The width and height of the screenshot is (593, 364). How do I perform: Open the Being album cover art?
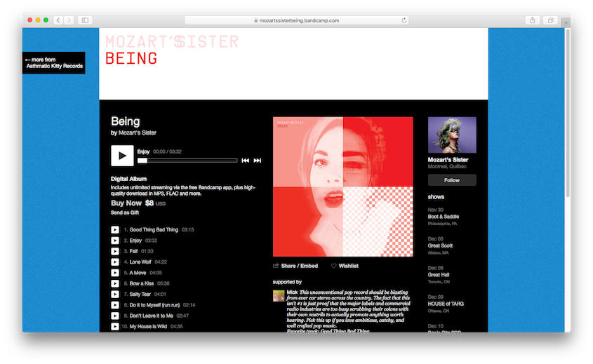(x=342, y=187)
